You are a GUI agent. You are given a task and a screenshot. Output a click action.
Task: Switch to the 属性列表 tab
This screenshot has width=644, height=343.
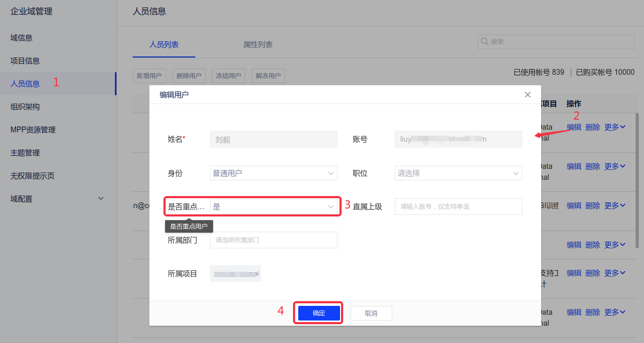click(x=258, y=45)
